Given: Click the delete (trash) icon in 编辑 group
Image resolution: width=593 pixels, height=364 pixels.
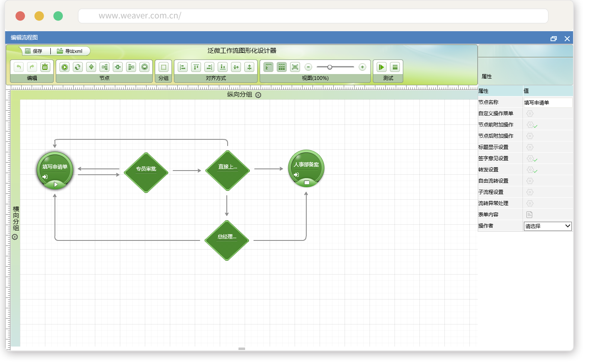Looking at the screenshot, I should coord(45,67).
